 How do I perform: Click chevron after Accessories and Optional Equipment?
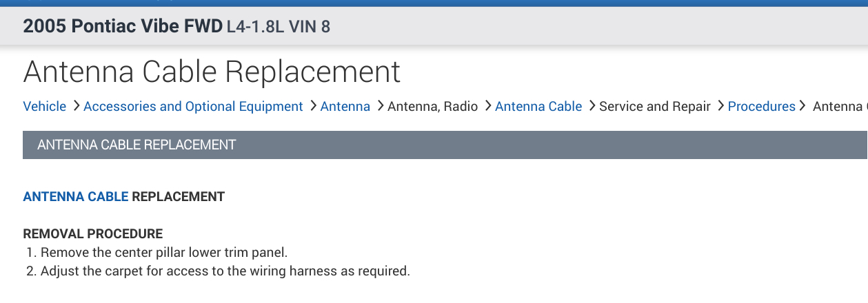coord(312,107)
